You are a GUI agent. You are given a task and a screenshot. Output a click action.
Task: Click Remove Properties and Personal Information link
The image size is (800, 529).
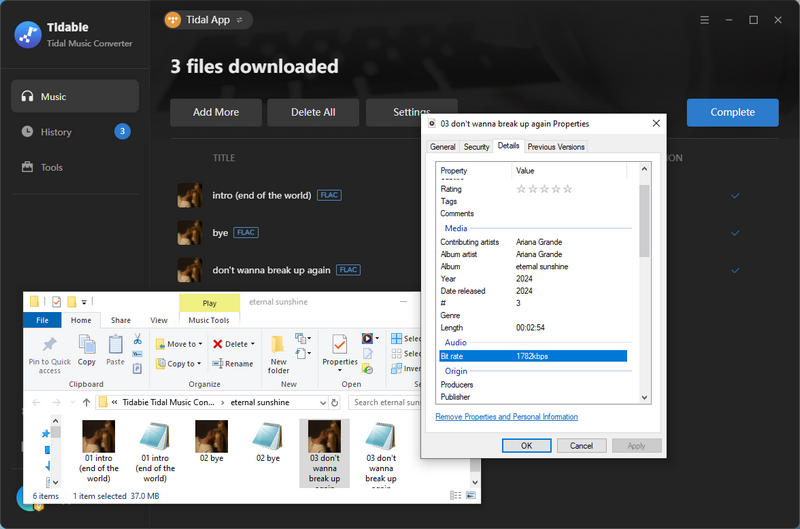pyautogui.click(x=507, y=417)
